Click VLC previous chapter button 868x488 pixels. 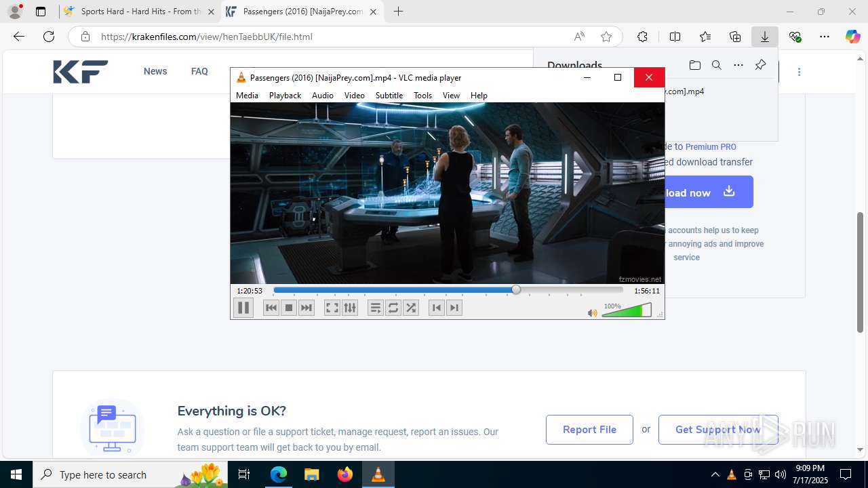[x=437, y=308]
